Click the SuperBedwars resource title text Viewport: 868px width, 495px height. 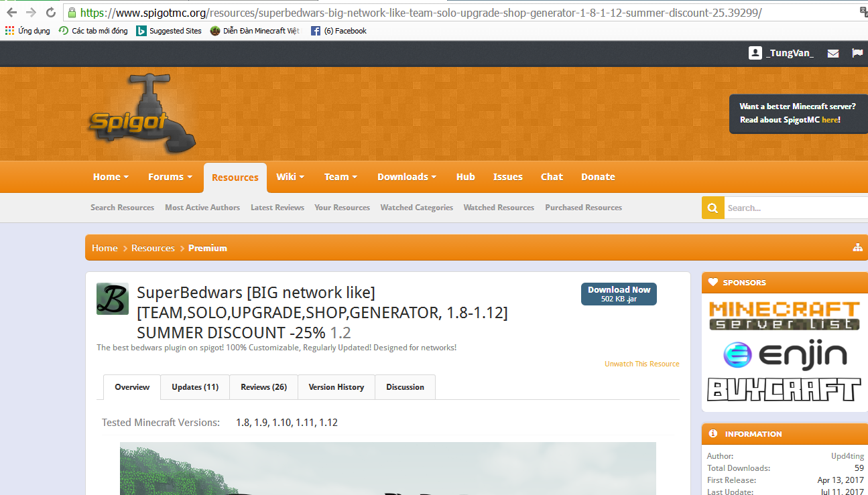click(x=322, y=313)
